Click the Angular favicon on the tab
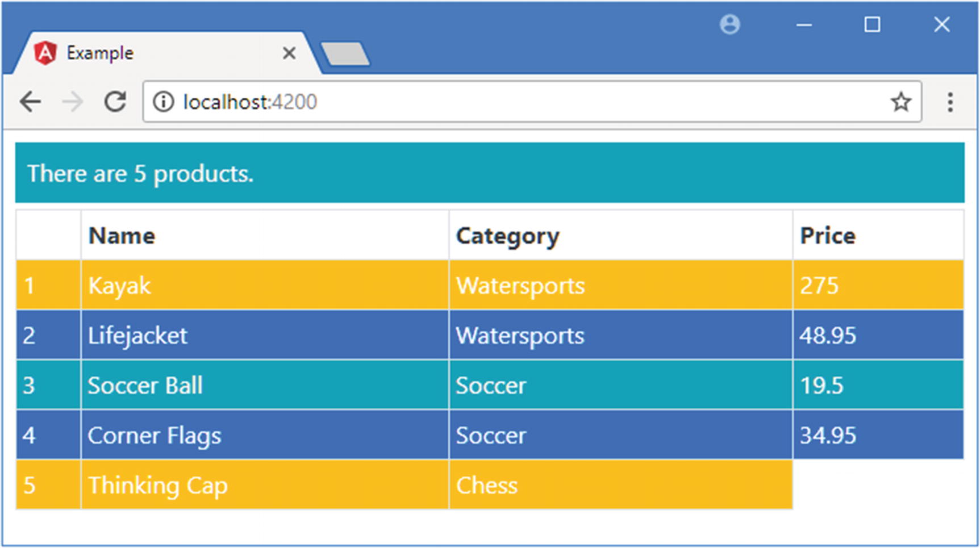Viewport: 980px width, 548px height. [x=45, y=53]
